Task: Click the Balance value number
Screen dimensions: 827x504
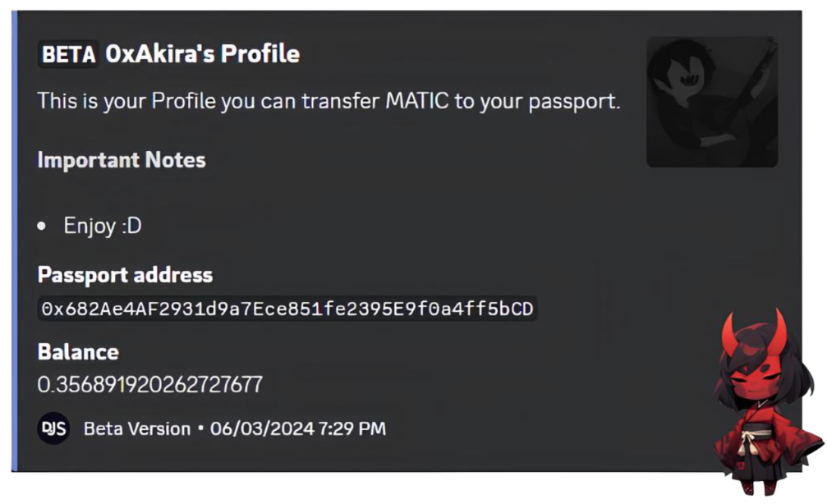Action: tap(149, 384)
